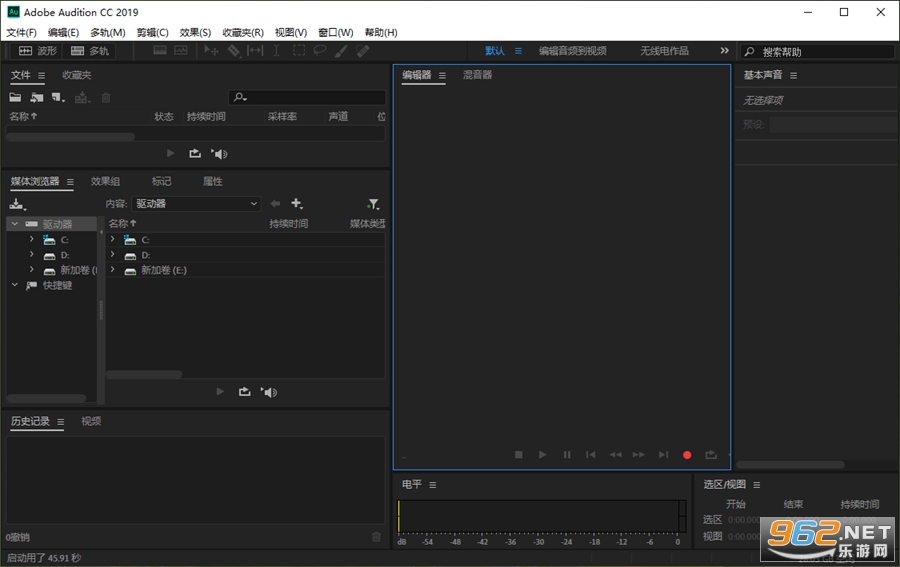The image size is (900, 567).
Task: Click the files panel search box
Action: tap(307, 97)
